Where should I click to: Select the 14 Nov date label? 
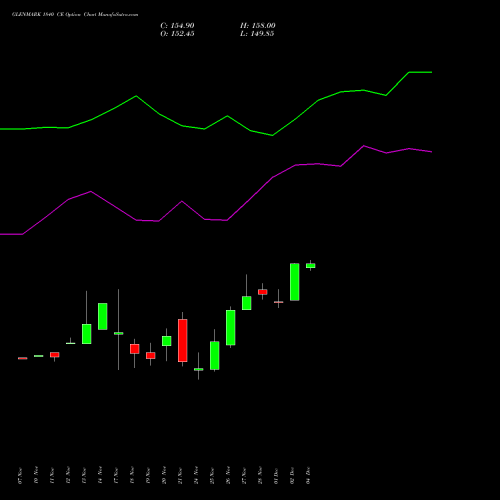pyautogui.click(x=100, y=476)
